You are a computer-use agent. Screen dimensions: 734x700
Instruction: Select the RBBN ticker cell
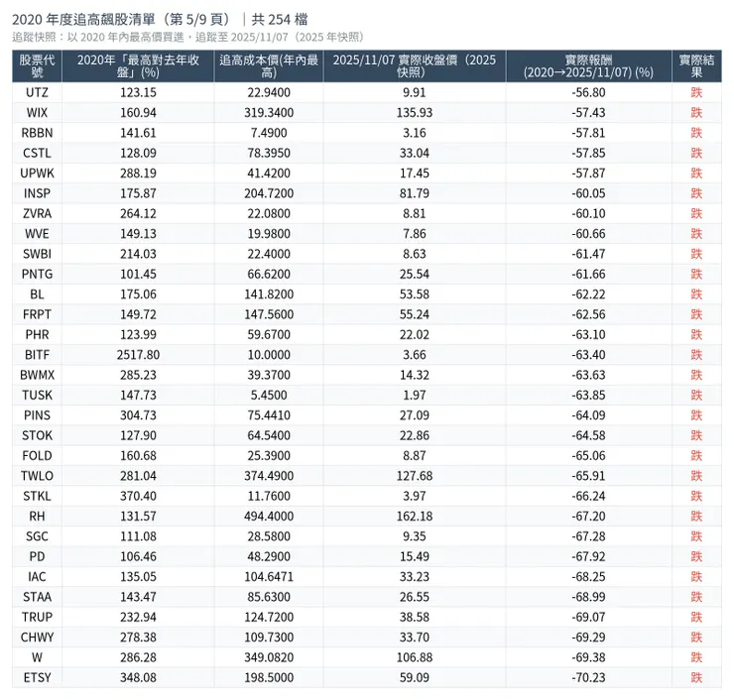(x=37, y=133)
